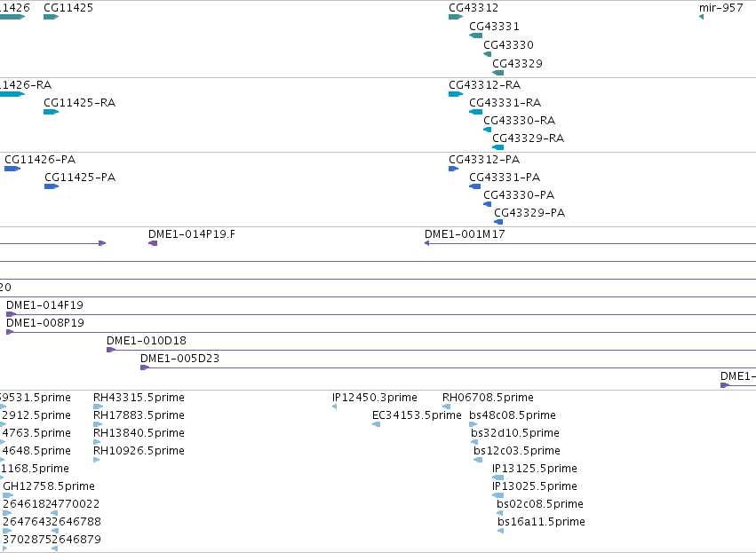
Task: Select the IP13125.5prime EST bar
Action: coord(498,478)
